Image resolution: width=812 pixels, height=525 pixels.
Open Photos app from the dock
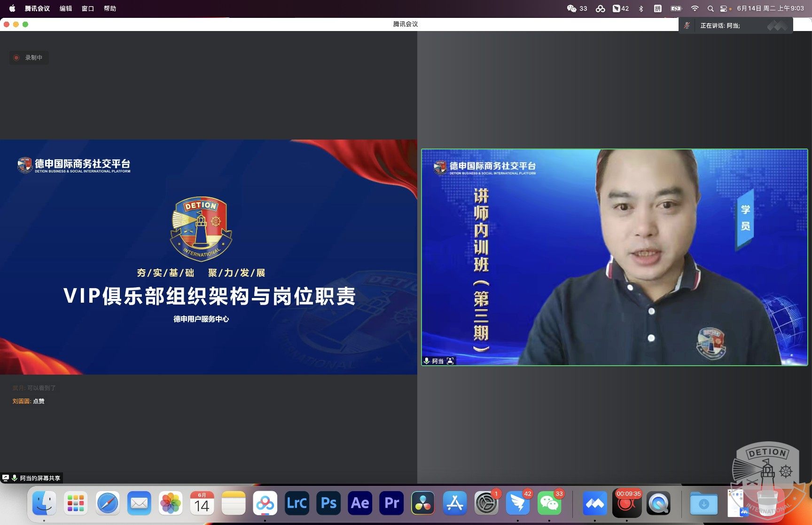pos(171,503)
